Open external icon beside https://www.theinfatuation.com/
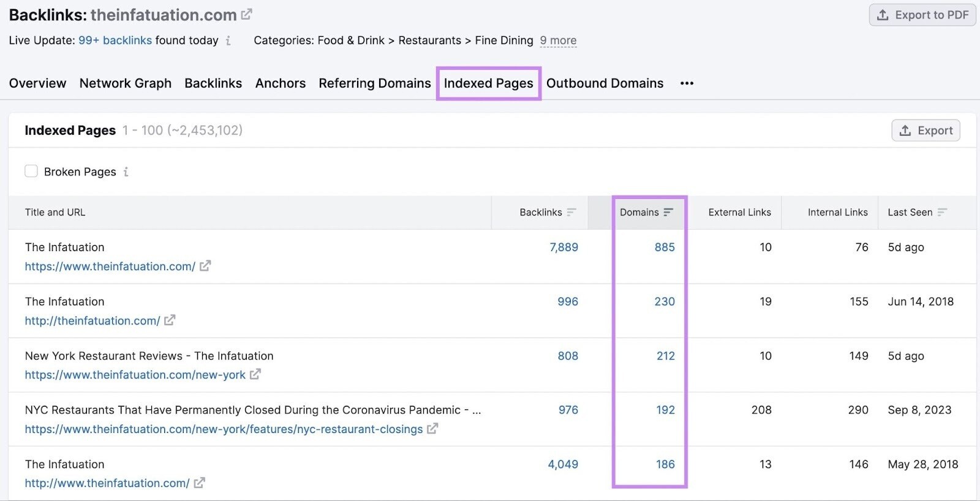This screenshot has width=980, height=501. [205, 266]
